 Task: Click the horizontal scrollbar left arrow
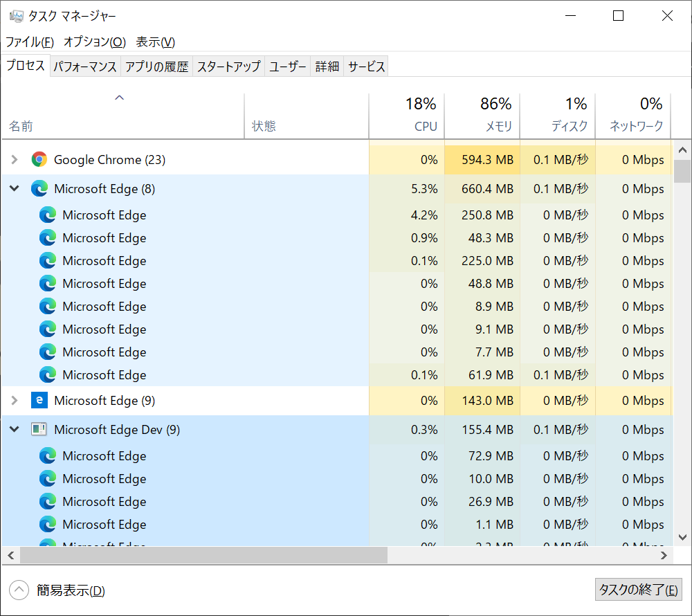coord(11,555)
